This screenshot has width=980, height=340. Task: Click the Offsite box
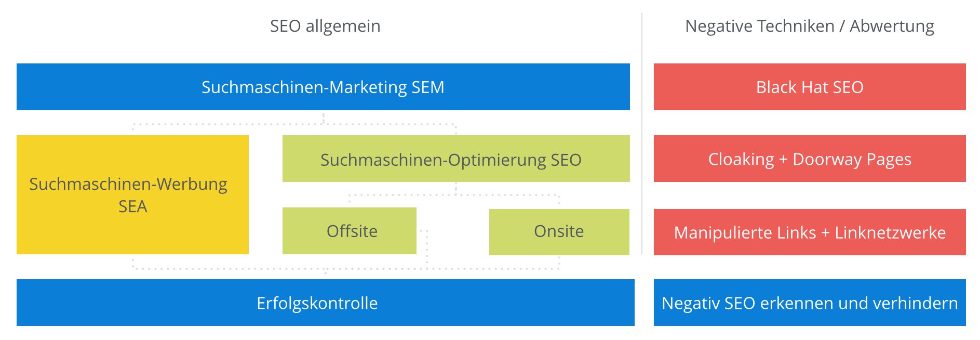[x=349, y=231]
